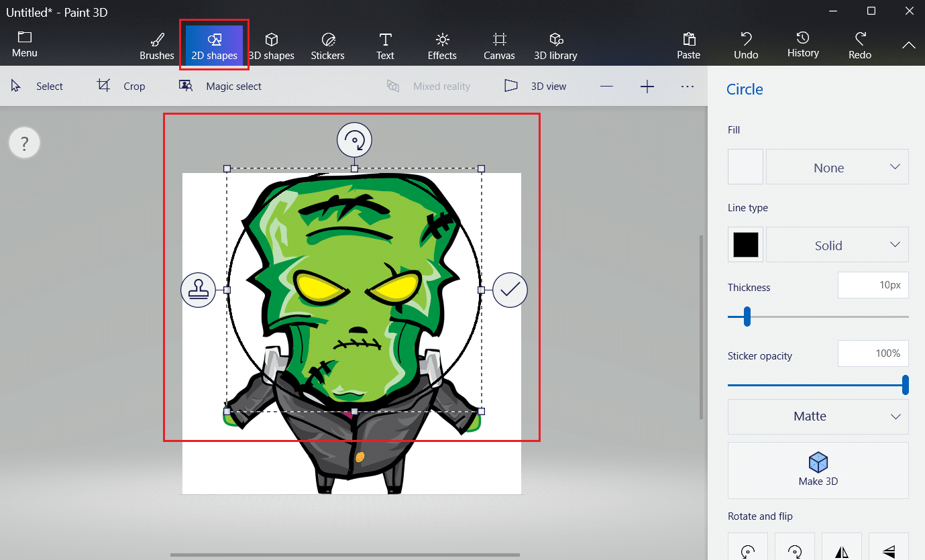Open the Canvas tab
925x560 pixels.
499,46
